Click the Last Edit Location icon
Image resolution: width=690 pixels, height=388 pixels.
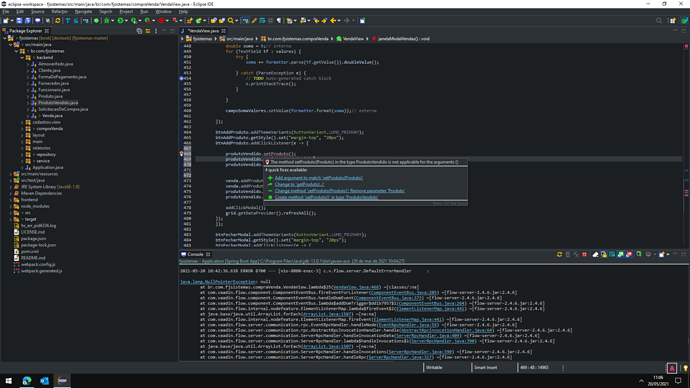(316, 21)
